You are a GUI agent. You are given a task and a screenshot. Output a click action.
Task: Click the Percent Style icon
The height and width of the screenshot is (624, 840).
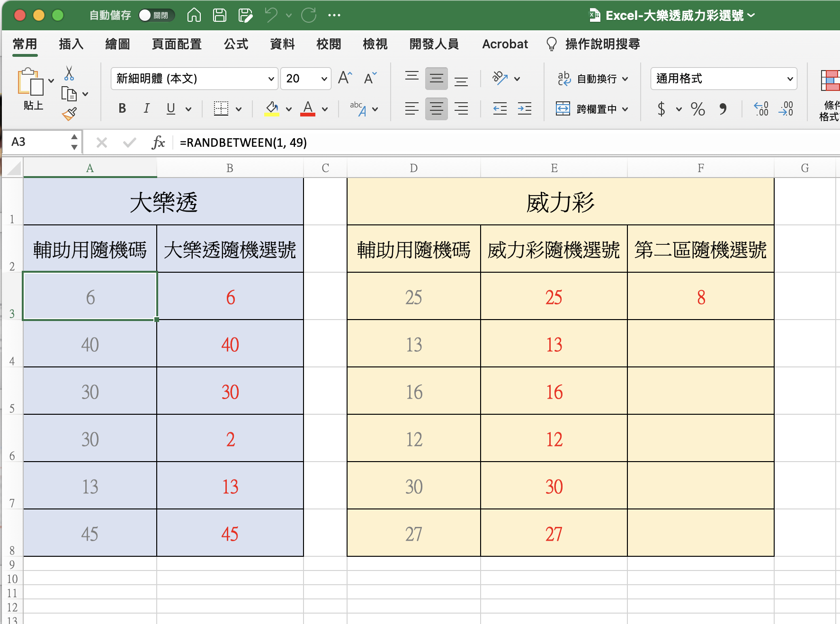click(x=697, y=109)
